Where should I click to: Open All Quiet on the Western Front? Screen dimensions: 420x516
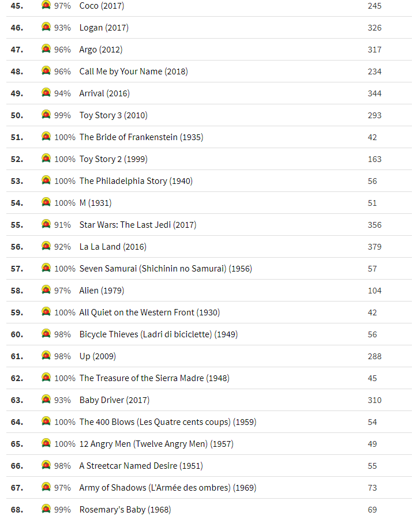click(149, 312)
